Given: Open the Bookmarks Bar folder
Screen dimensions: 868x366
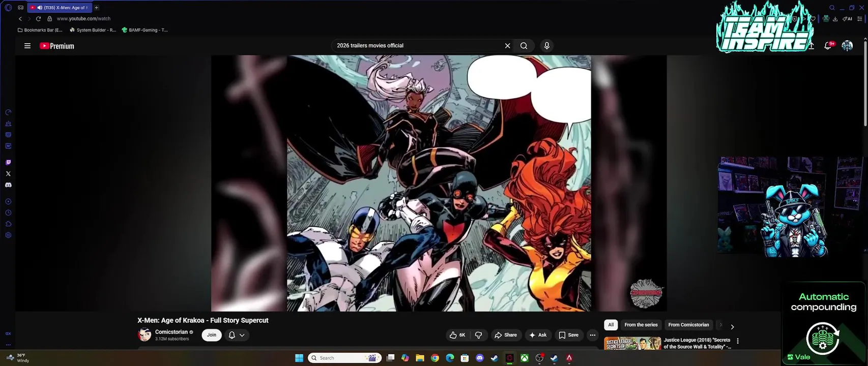Looking at the screenshot, I should point(40,30).
